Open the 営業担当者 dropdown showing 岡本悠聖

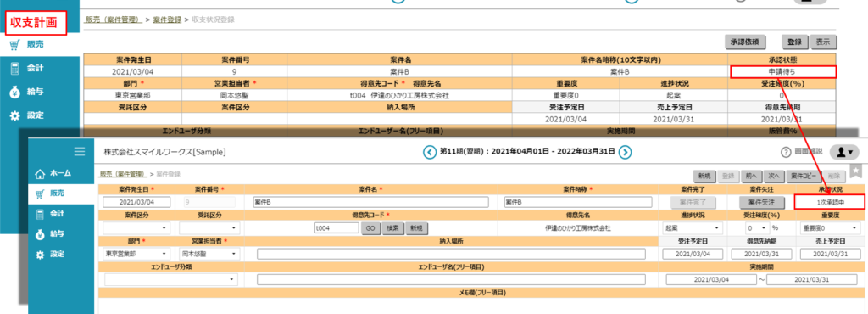210,254
